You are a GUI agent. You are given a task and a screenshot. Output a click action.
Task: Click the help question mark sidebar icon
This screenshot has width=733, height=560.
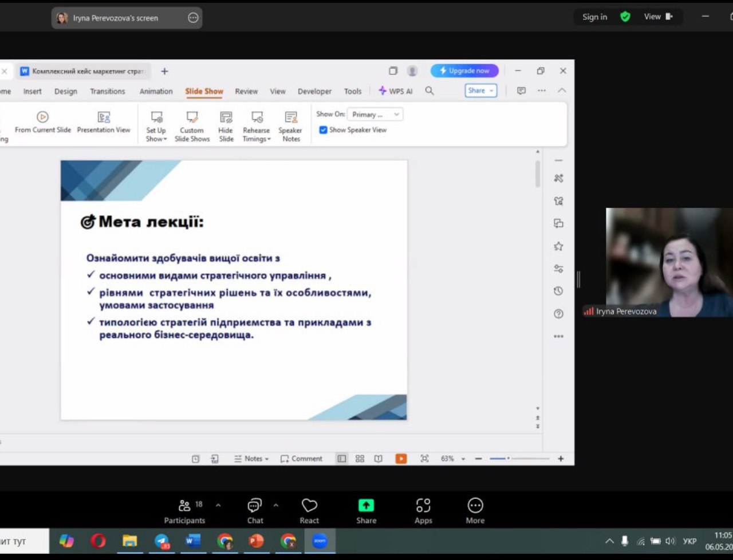[x=558, y=314]
